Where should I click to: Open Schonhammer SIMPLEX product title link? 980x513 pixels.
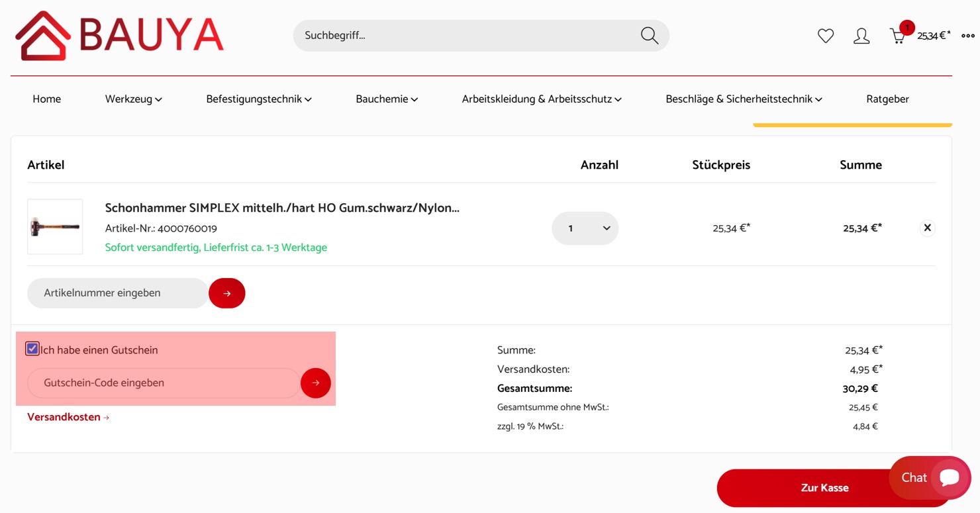[x=282, y=208]
